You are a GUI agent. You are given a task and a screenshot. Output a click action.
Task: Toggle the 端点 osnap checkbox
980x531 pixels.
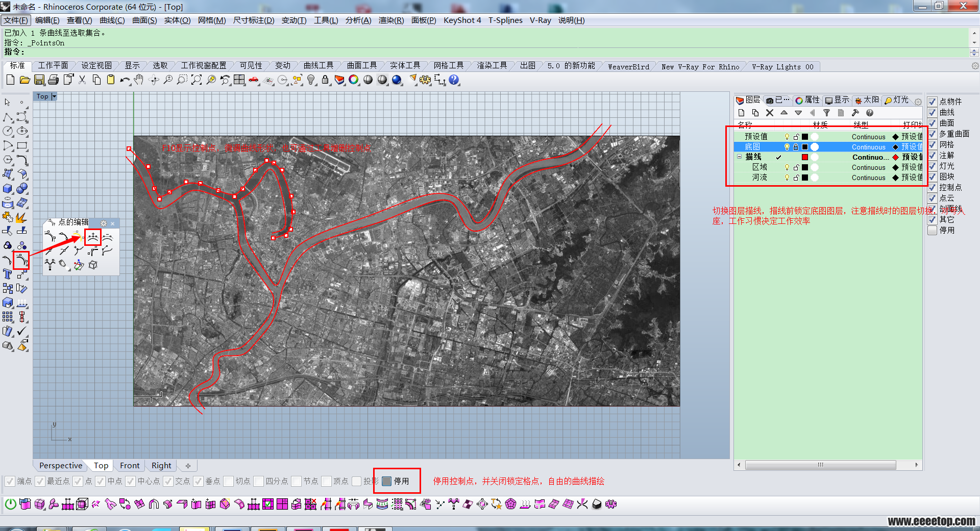coord(10,481)
